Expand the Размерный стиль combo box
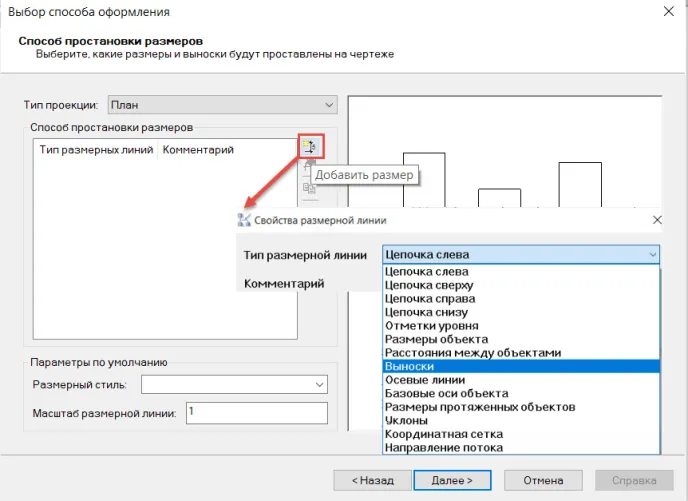The width and height of the screenshot is (688, 501). (x=234, y=385)
